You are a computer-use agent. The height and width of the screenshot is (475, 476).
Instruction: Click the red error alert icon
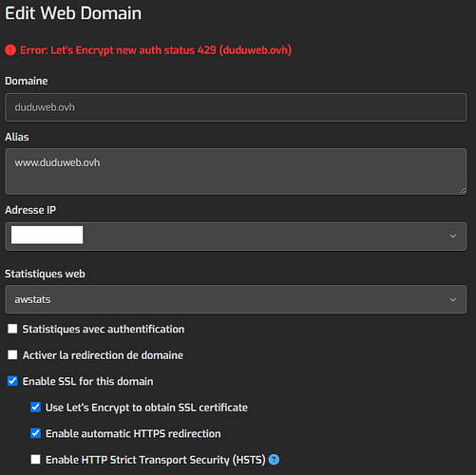tap(10, 50)
